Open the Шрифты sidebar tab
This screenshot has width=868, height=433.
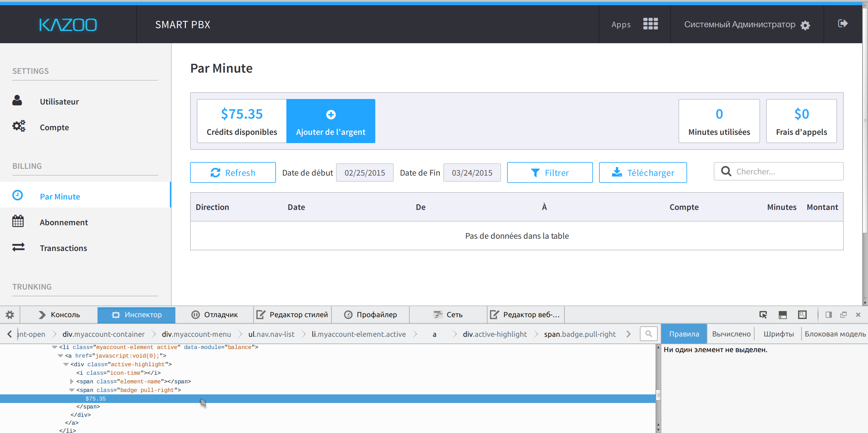click(778, 334)
